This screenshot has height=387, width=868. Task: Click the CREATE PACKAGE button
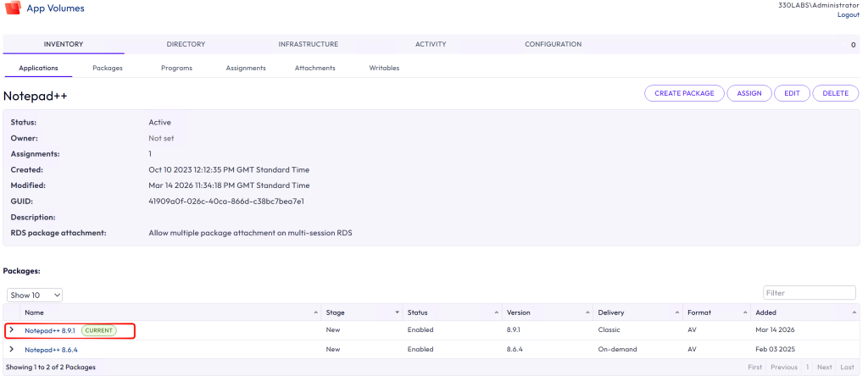click(x=684, y=93)
